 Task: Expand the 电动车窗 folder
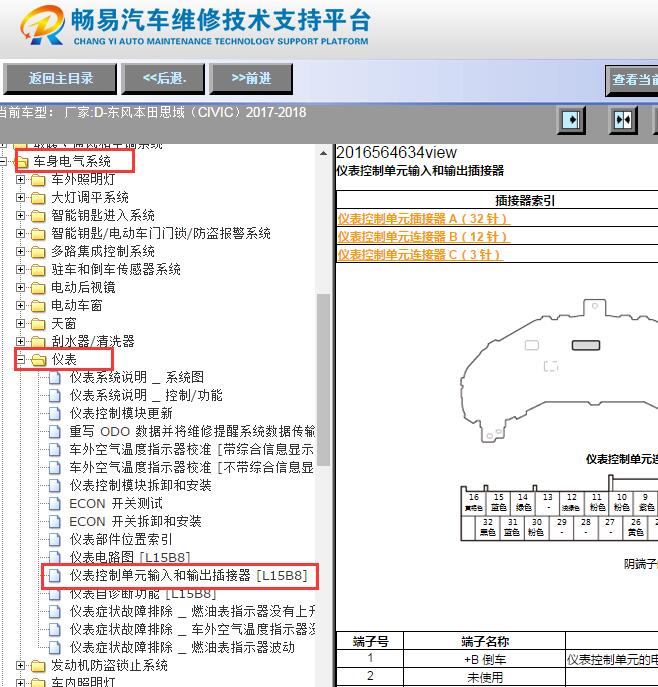pyautogui.click(x=20, y=305)
